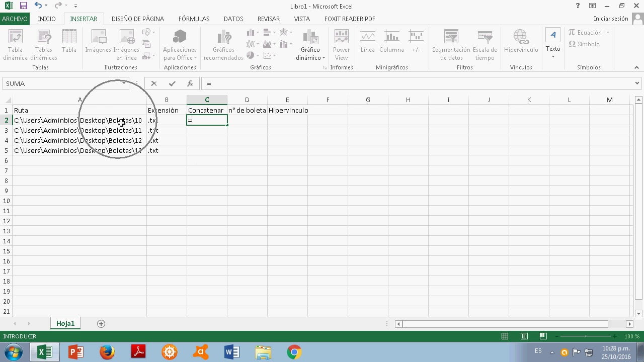Screen dimensions: 644x362
Task: Customize the Quick Access Toolbar
Action: pos(75,6)
